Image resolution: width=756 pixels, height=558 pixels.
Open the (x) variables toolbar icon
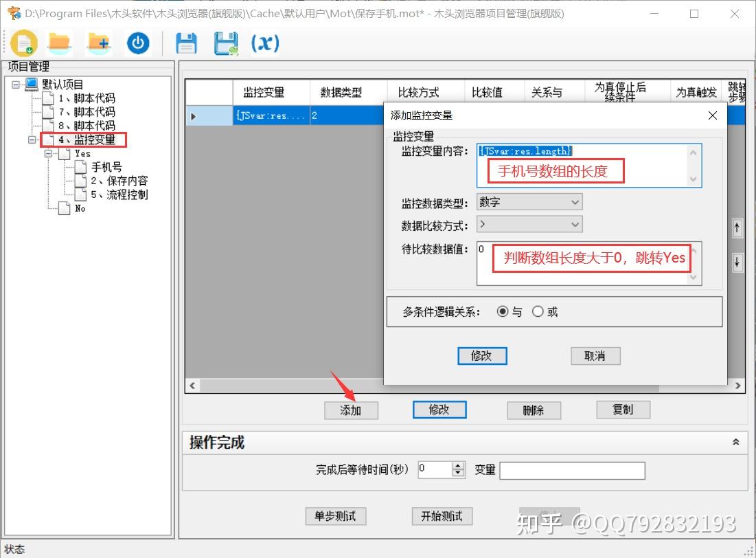click(264, 42)
